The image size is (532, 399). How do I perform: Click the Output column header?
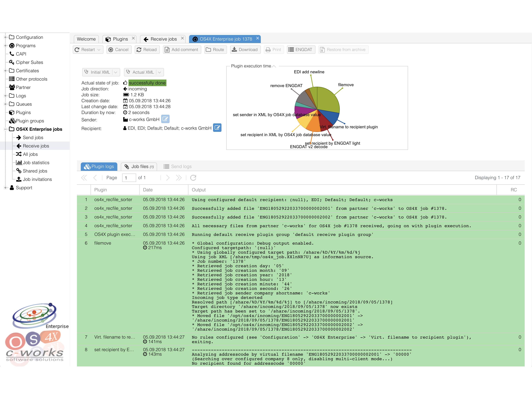(x=342, y=190)
